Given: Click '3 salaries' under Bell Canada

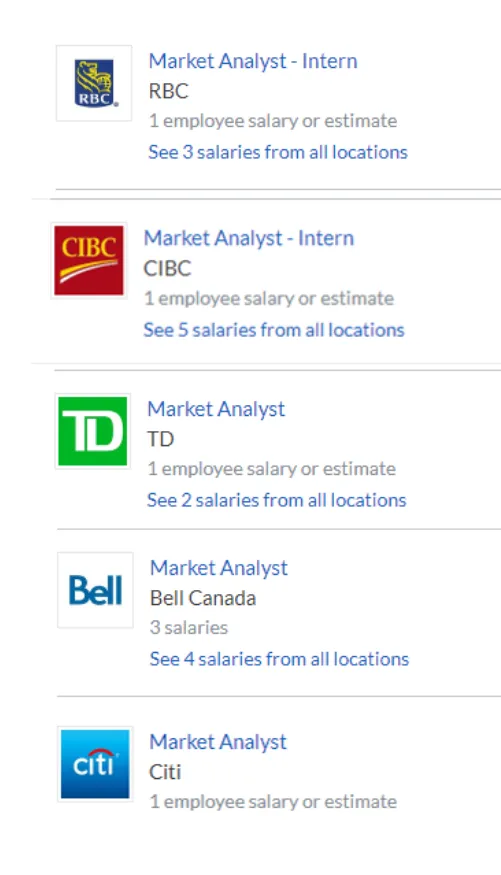Looking at the screenshot, I should coord(189,628).
